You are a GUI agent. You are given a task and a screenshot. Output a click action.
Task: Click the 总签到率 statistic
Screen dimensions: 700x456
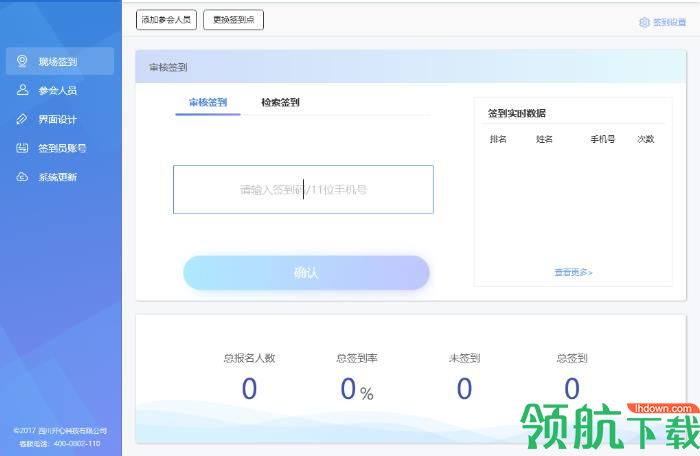(x=357, y=377)
